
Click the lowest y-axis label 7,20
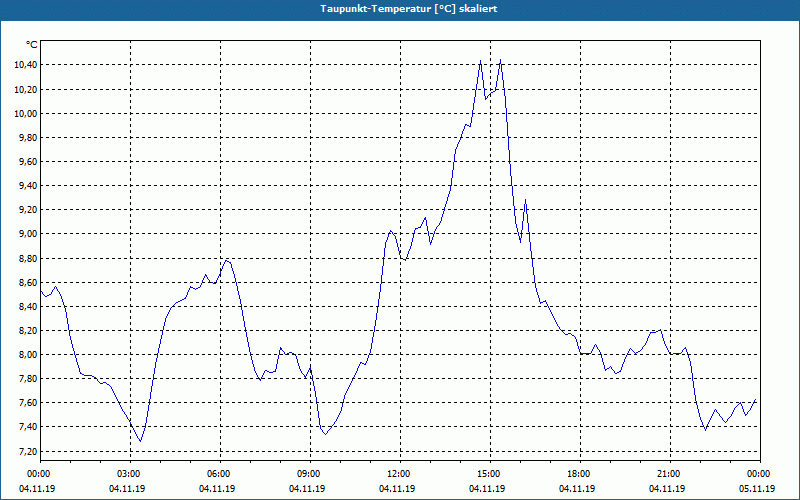coord(29,452)
